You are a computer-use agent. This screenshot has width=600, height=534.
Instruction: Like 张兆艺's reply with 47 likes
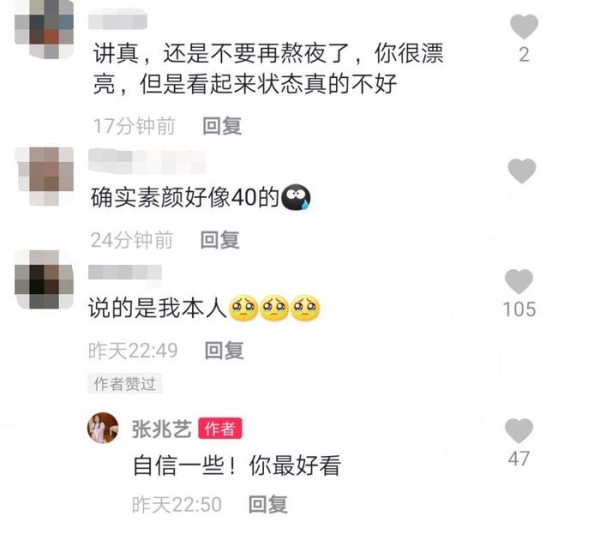pos(519,431)
